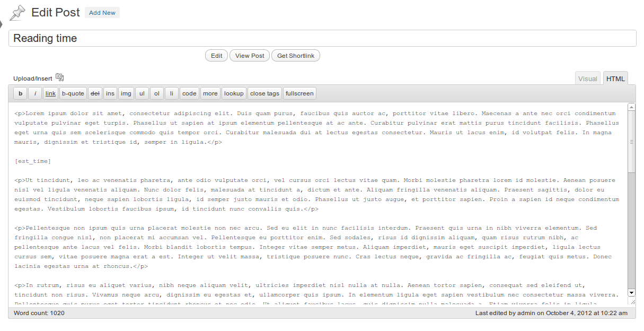
Task: Click the editor vertical scrollbar thumb
Action: point(631,142)
